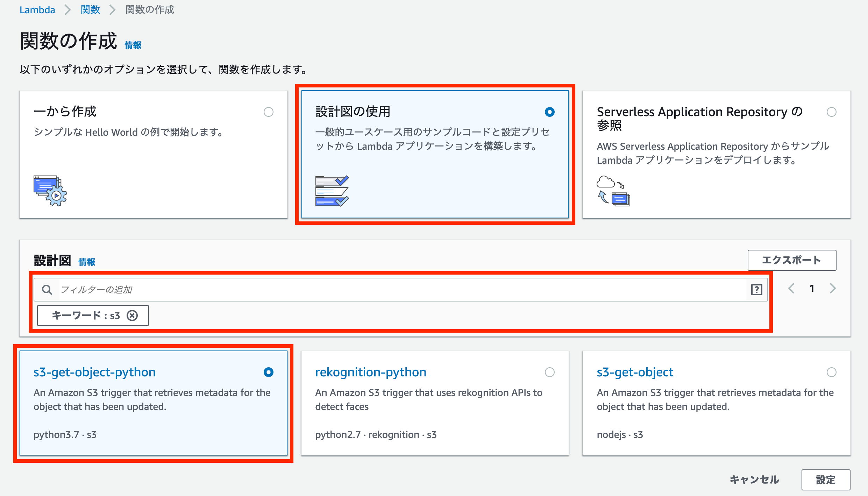Click the 設定 button
Viewport: 868px width, 496px height.
click(x=826, y=480)
